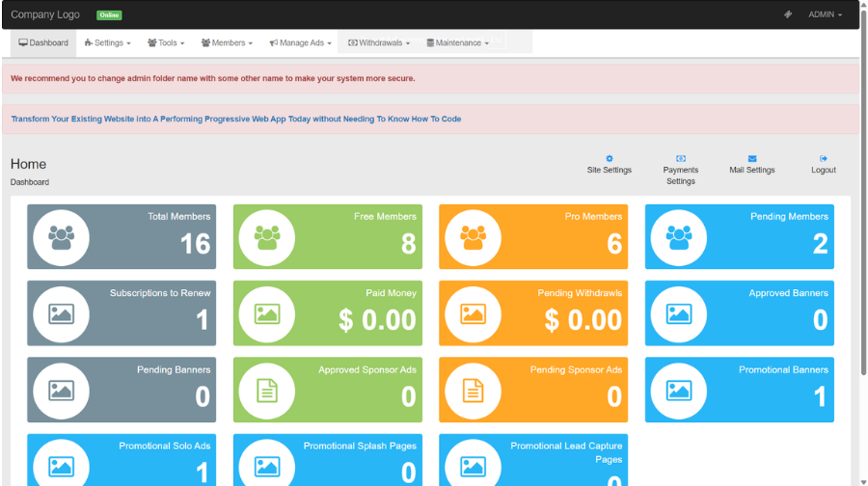Open the Settings dropdown menu
Screen dimensions: 868x486
coord(107,42)
